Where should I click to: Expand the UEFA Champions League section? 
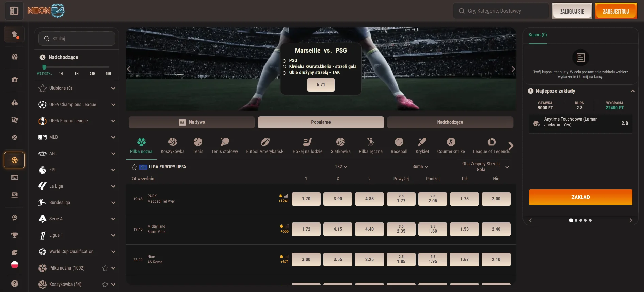(x=113, y=105)
